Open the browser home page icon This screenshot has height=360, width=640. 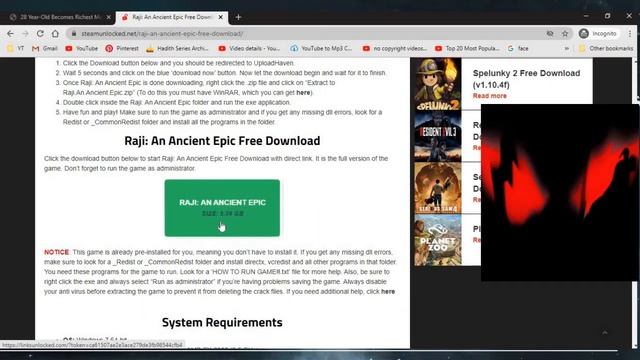point(55,33)
